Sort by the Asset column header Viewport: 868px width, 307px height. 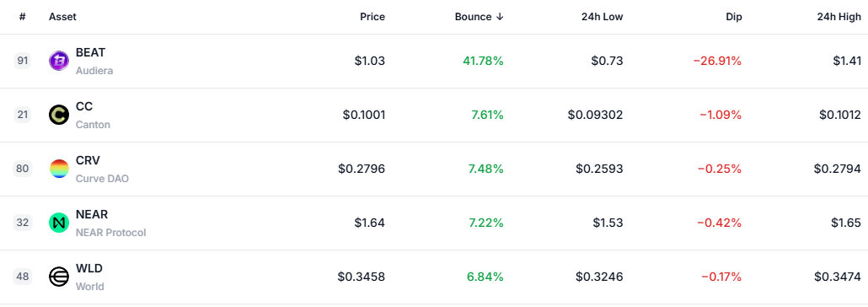62,17
